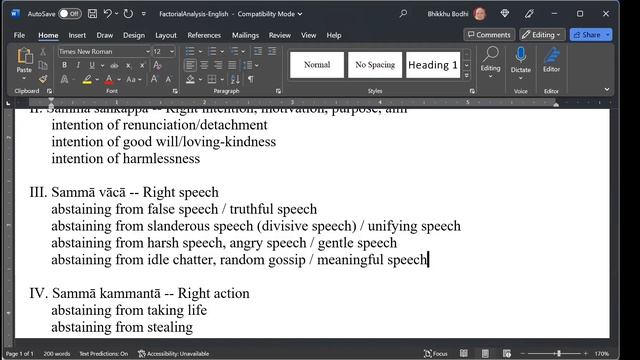
Task: Click the Paste clipboard icon
Action: pyautogui.click(x=24, y=56)
